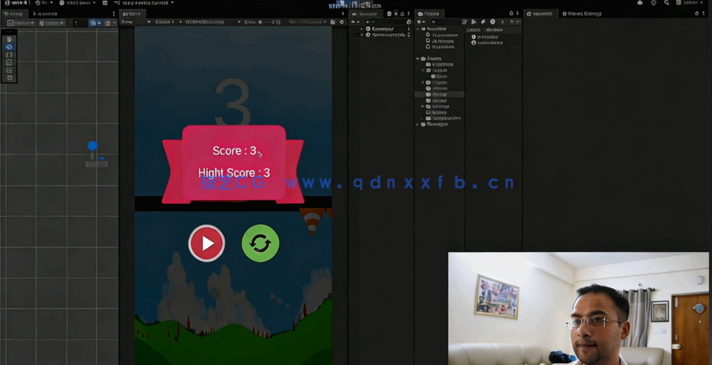The image size is (712, 365).
Task: Open the Game panel more-options menu
Action: coord(342,14)
